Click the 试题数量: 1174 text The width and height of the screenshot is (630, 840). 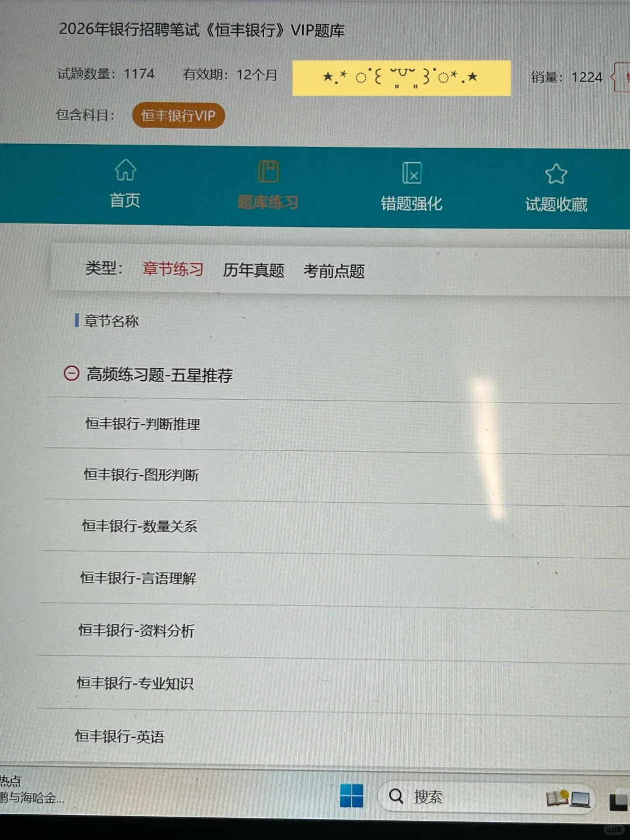(x=106, y=74)
